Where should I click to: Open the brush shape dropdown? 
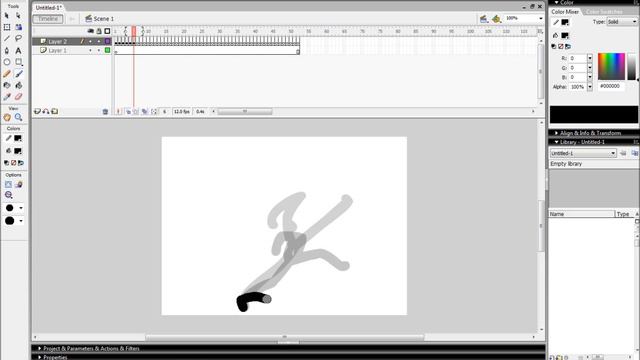(21, 221)
